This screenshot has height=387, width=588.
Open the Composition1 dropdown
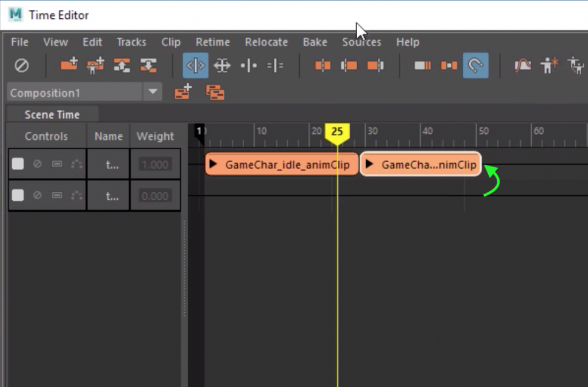click(153, 92)
